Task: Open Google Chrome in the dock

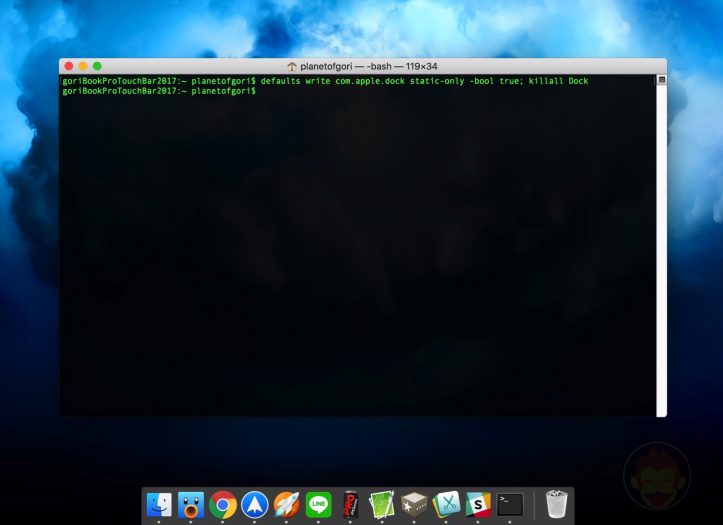Action: point(223,504)
